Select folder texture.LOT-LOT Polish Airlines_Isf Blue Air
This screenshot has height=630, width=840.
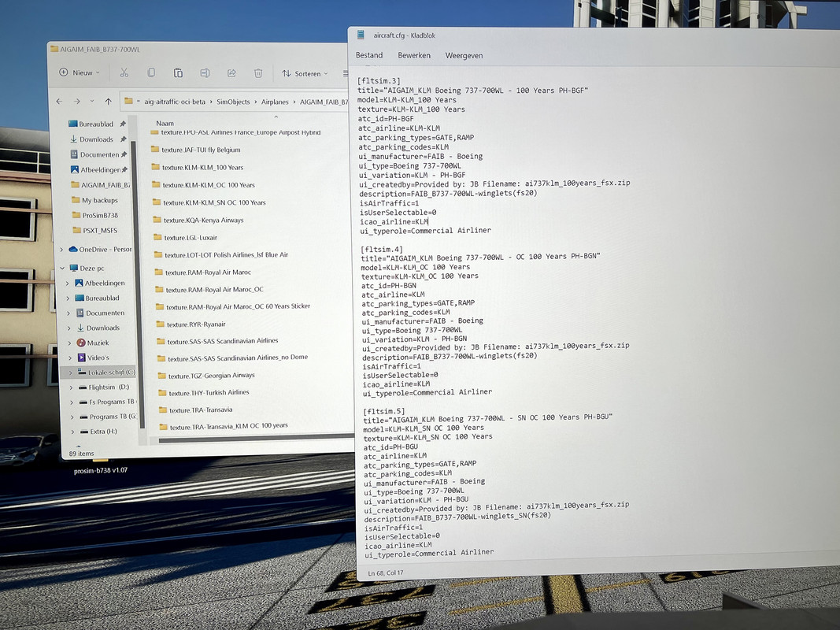pos(221,255)
